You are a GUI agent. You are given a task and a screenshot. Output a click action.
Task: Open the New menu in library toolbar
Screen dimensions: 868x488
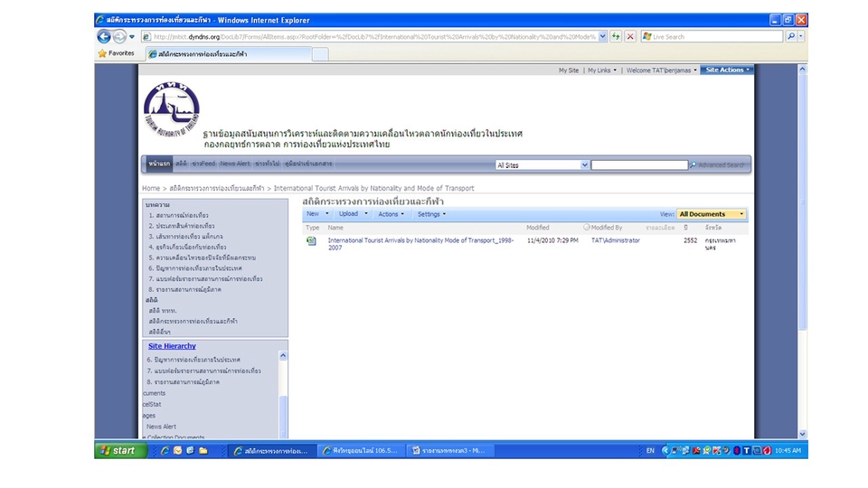[317, 213]
